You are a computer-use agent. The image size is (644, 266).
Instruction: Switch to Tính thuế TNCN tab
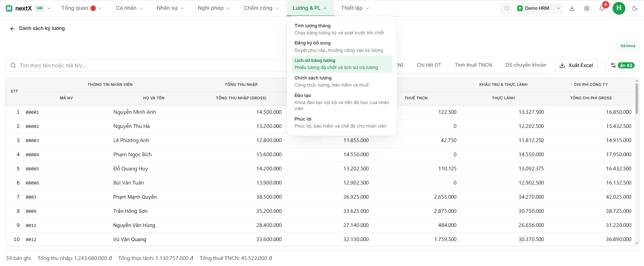pos(473,65)
